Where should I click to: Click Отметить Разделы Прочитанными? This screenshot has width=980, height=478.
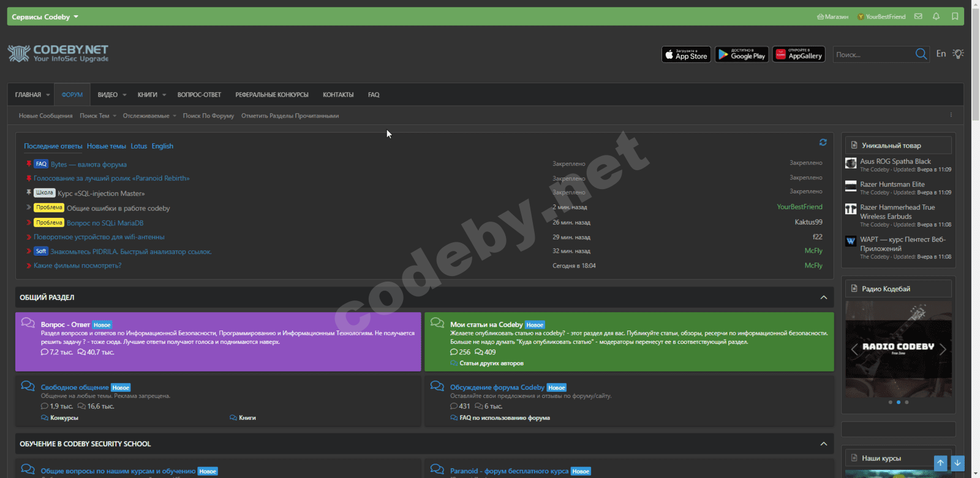pos(290,116)
